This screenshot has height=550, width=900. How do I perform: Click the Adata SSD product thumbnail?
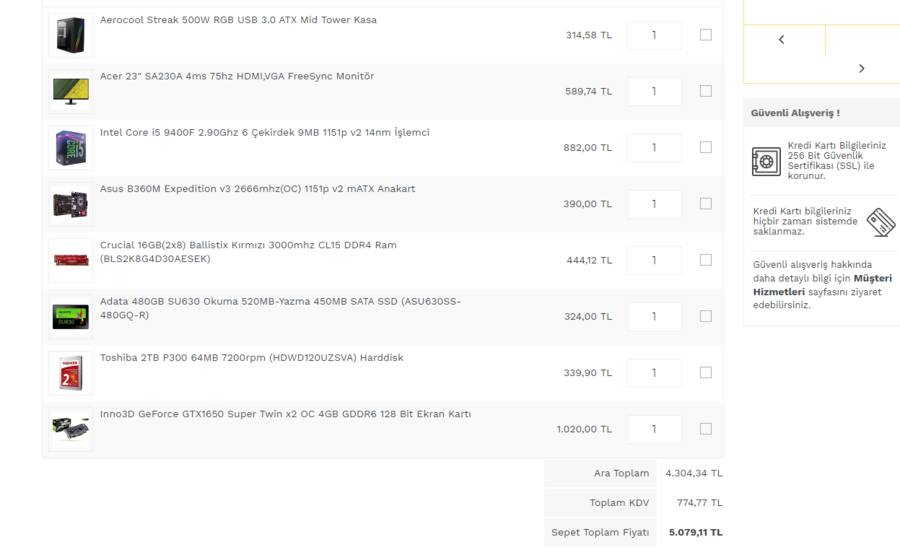[70, 316]
